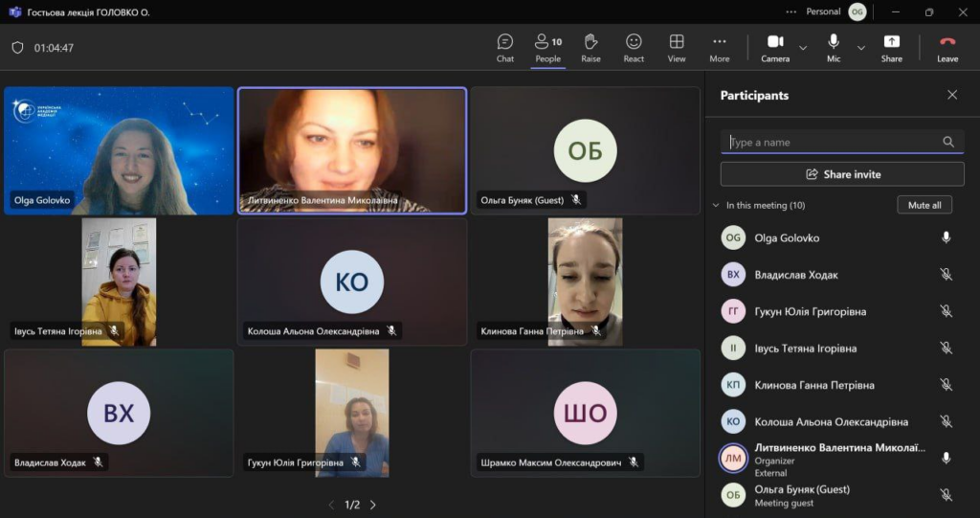Toggle Владислав Ходак microphone in participants list
The image size is (980, 518).
point(946,275)
